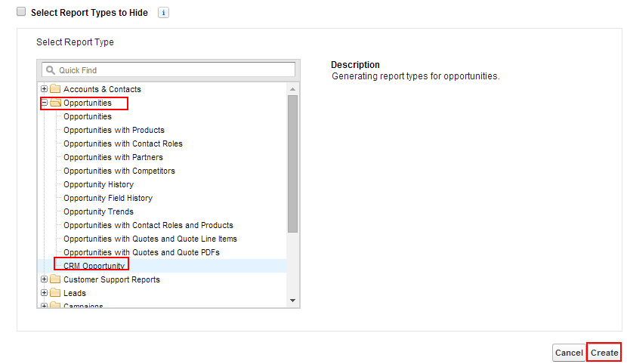
Task: Choose Opportunities with Quotes and Quote Line Items
Action: tap(150, 239)
